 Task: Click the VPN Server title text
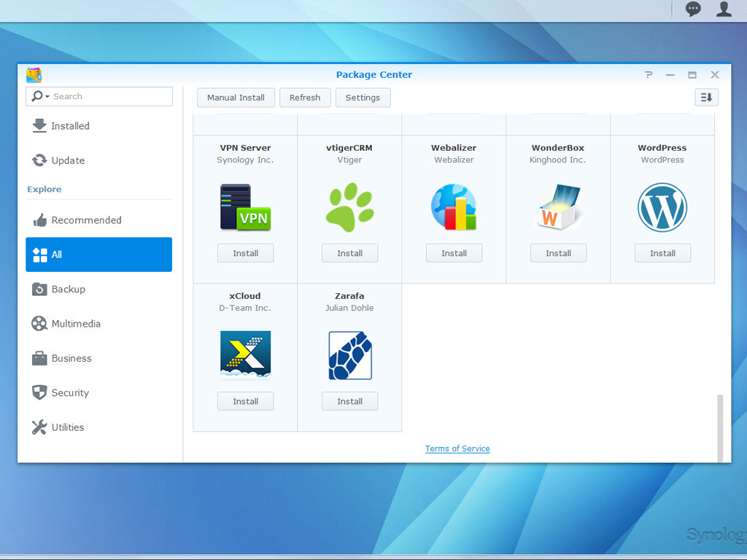(x=245, y=147)
